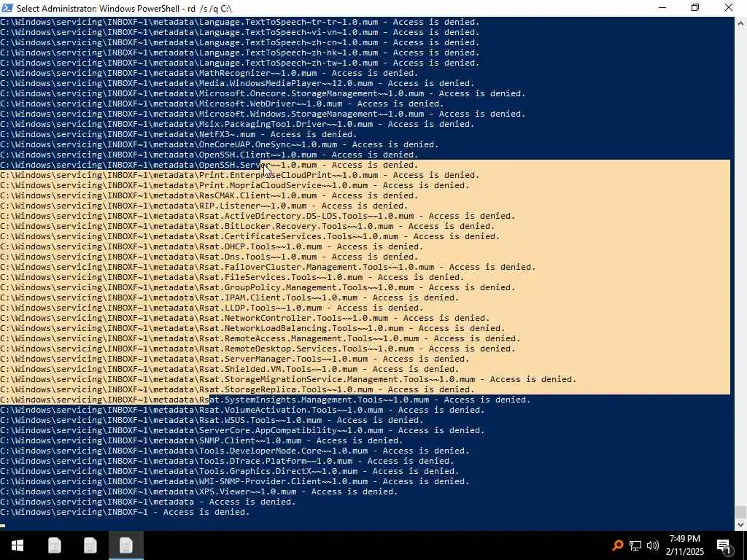
Task: Click the scrollbar up arrow
Action: pyautogui.click(x=740, y=23)
